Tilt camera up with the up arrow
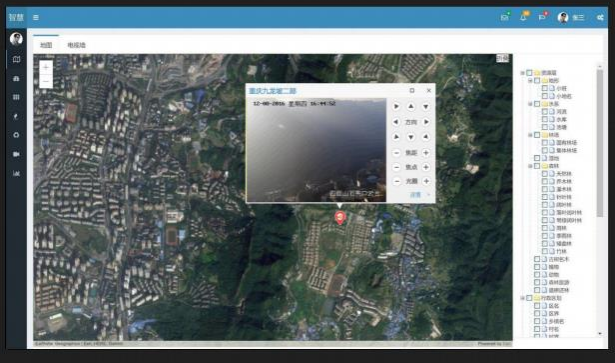615x363 pixels. (411, 106)
